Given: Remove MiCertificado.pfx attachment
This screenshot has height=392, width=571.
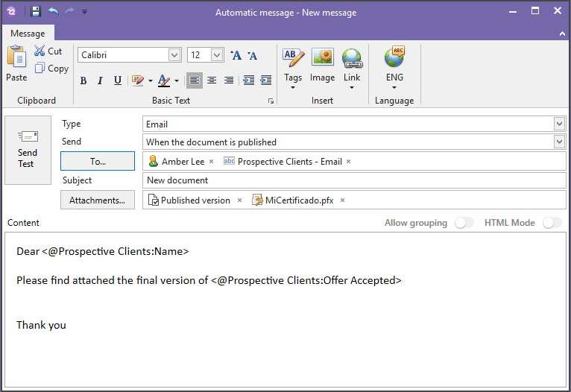Looking at the screenshot, I should click(x=342, y=200).
